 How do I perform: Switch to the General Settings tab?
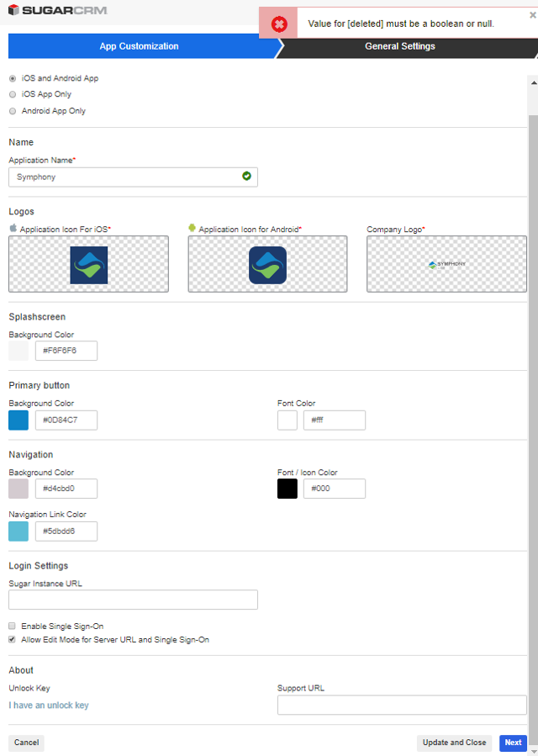coord(400,46)
